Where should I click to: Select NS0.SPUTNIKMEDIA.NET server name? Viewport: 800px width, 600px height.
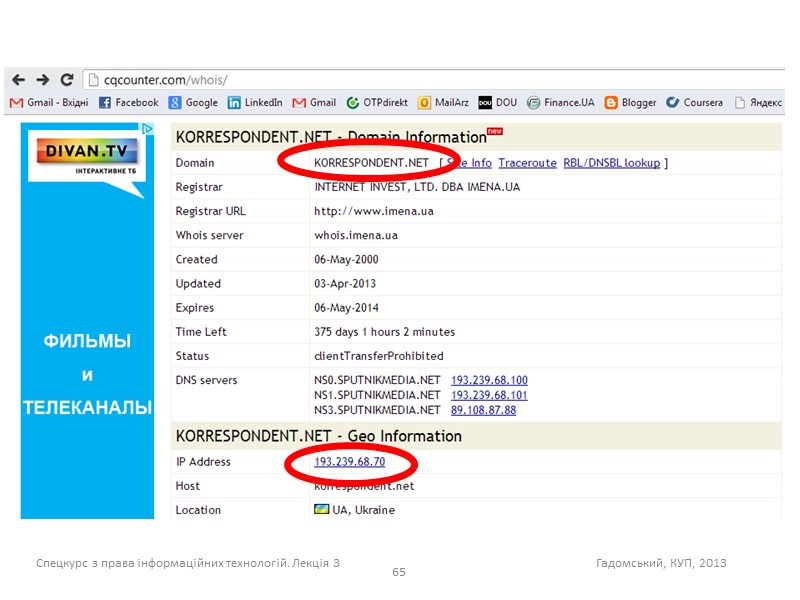coord(377,380)
